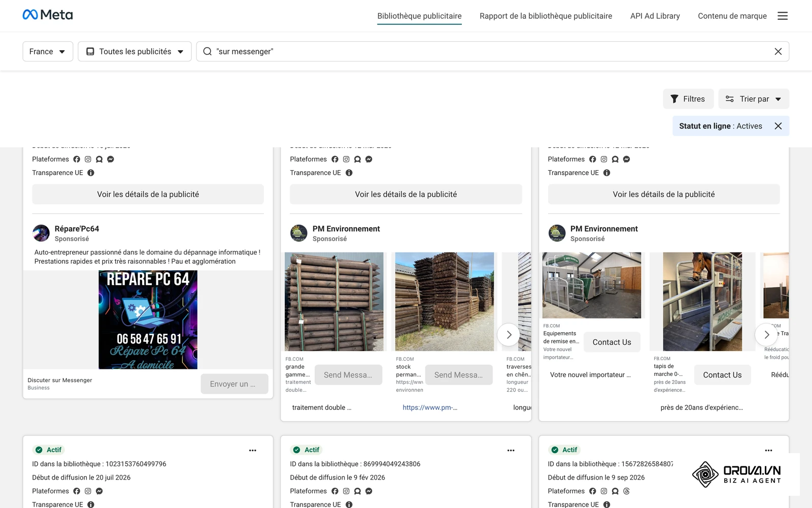
Task: Open the Répare PC 64 ad image
Action: pos(148,320)
